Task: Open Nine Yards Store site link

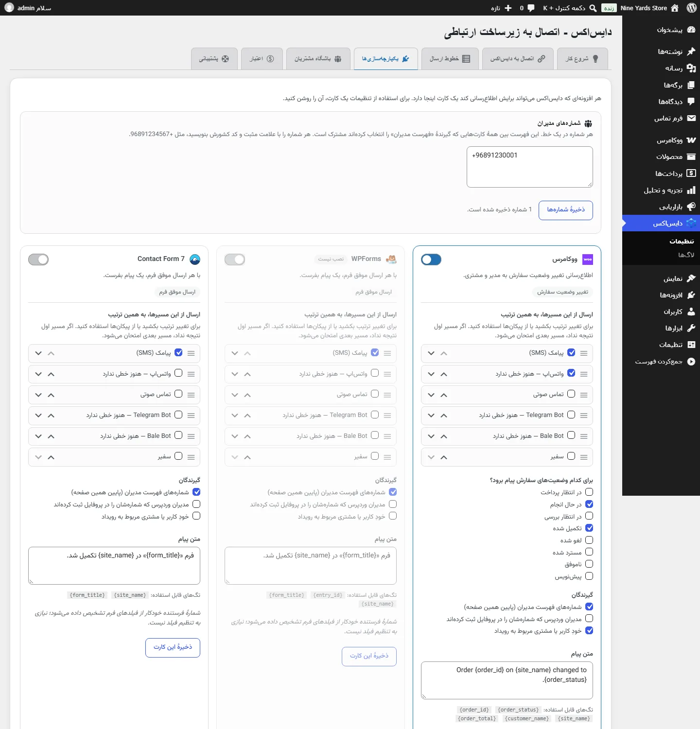Action: pos(644,8)
